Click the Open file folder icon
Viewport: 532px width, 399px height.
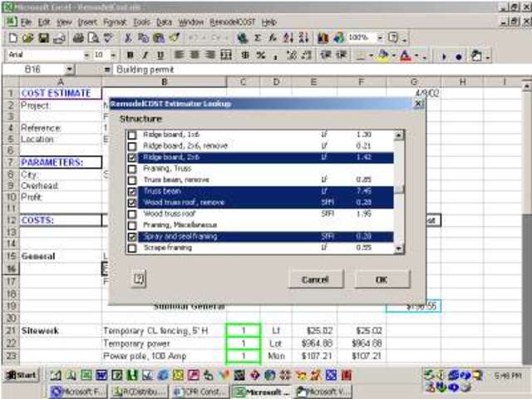click(x=27, y=37)
